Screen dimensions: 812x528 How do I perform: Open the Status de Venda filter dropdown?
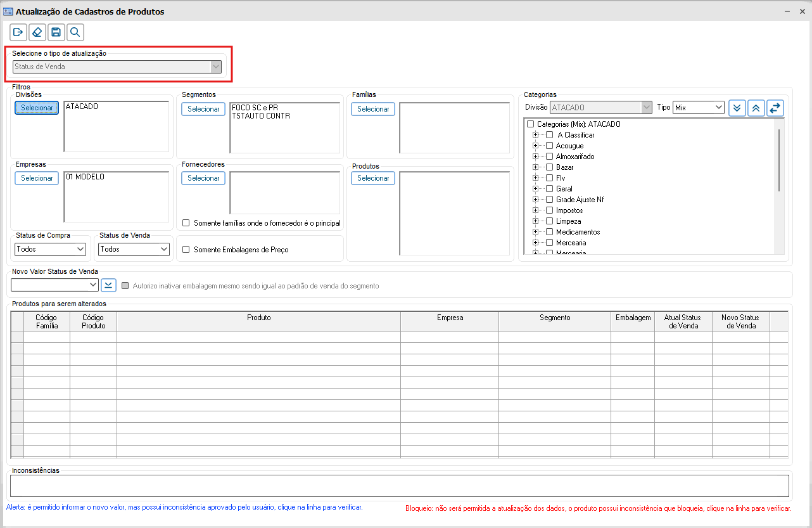click(134, 249)
